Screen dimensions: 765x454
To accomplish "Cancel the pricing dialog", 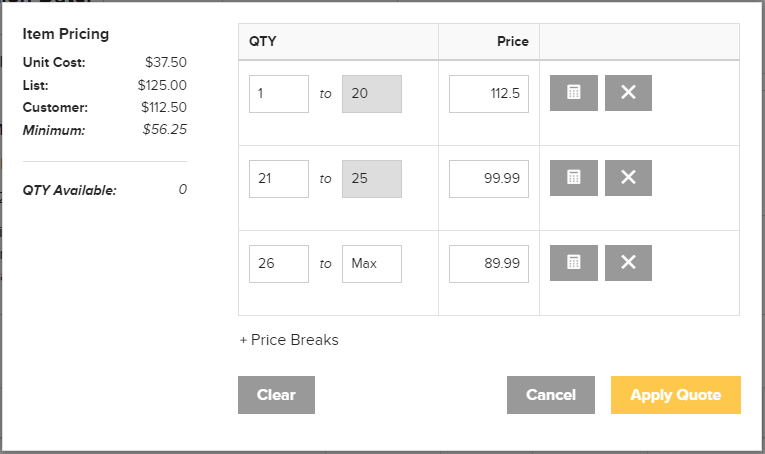I will [550, 395].
